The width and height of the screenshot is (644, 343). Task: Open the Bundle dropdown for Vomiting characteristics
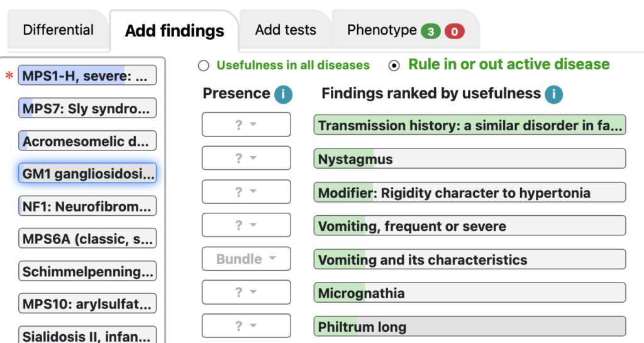click(x=246, y=259)
